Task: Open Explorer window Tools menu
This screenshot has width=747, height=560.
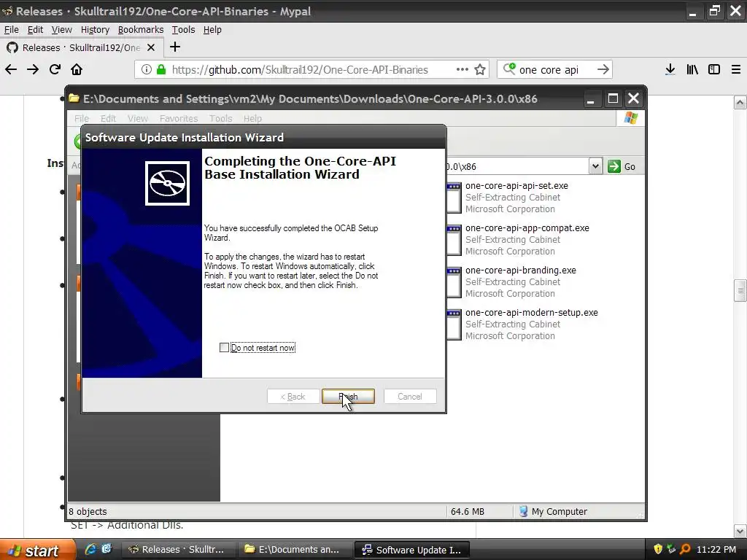Action: 220,118
